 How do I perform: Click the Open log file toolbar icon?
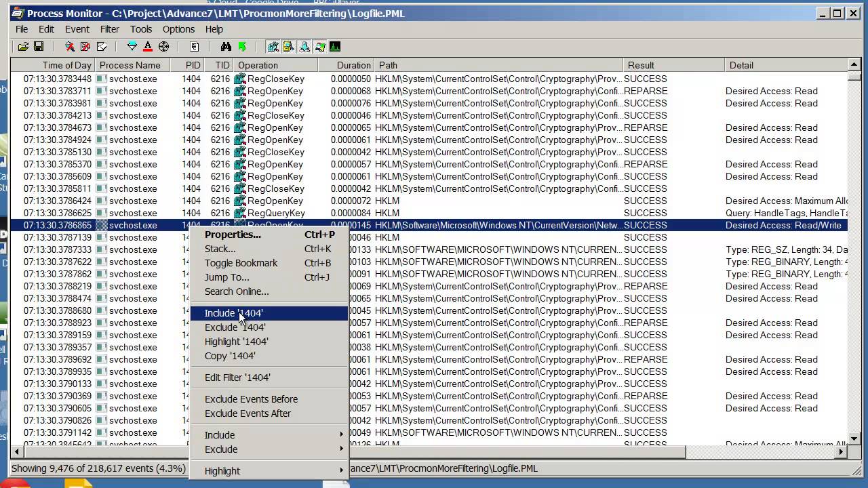click(x=23, y=47)
